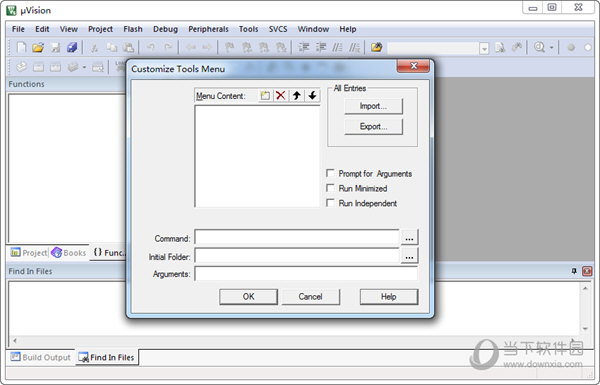Delete entry with the red X icon

tap(280, 95)
